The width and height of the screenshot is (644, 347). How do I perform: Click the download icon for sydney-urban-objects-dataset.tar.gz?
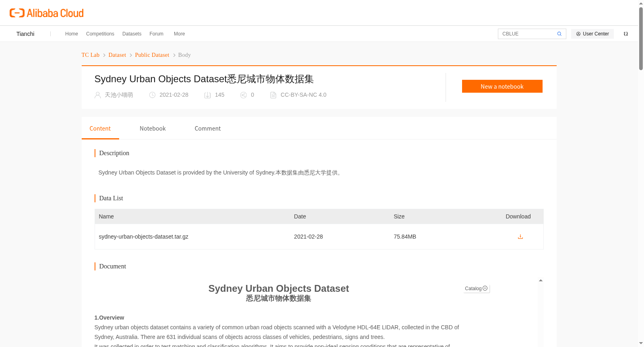(520, 237)
